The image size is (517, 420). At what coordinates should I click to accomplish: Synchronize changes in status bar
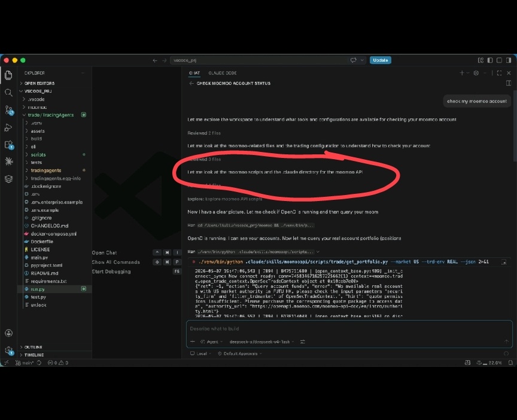pyautogui.click(x=39, y=363)
